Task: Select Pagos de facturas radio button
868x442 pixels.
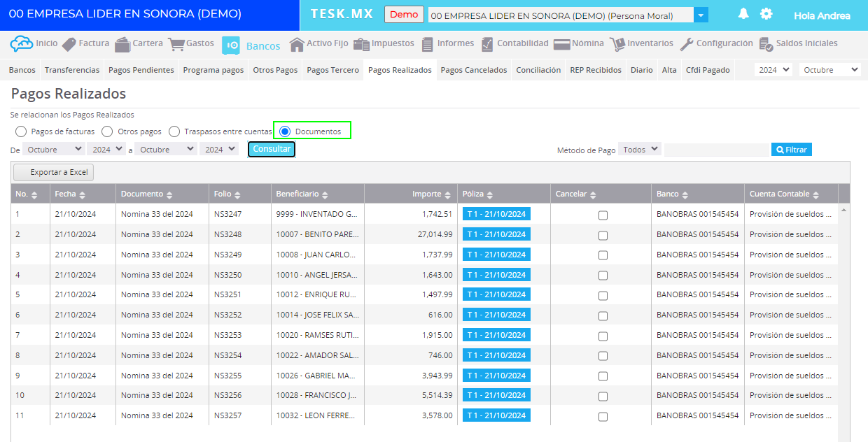Action: (21, 131)
